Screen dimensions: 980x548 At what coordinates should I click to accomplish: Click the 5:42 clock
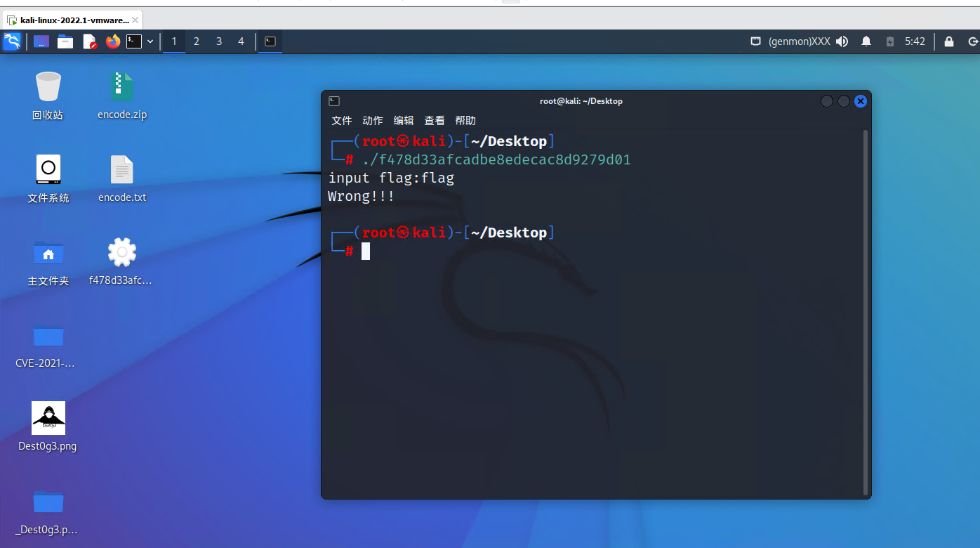click(x=915, y=41)
